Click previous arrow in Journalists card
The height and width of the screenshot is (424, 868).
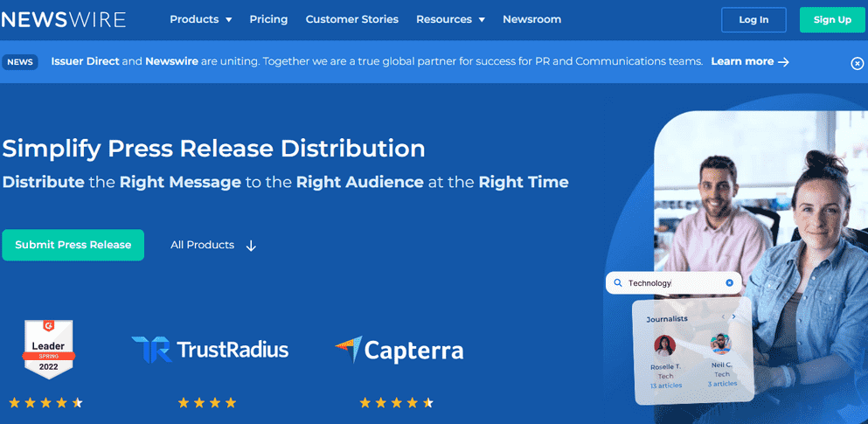(723, 317)
